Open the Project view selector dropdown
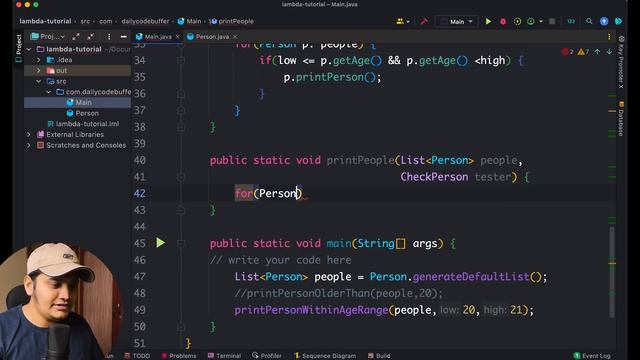 point(48,37)
